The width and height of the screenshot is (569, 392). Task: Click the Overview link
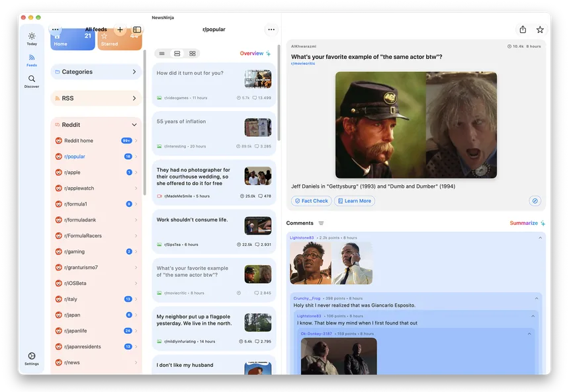tap(251, 54)
